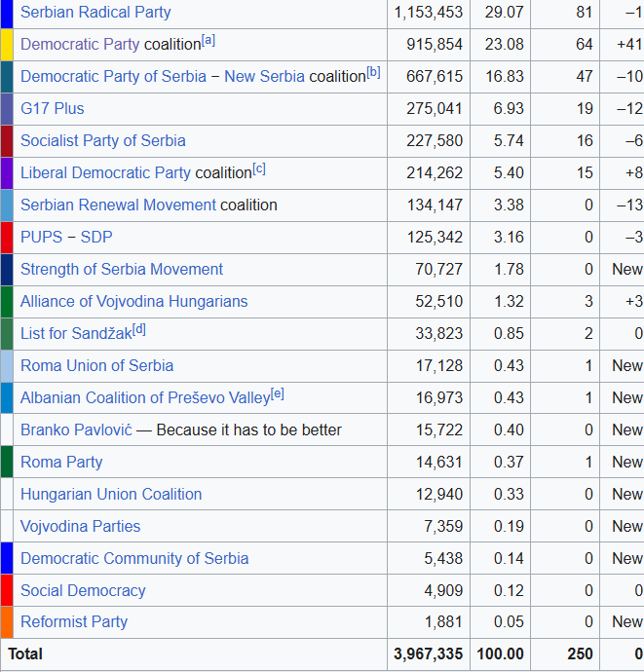Visit the Socialist Party of Serbia page
644x672 pixels.
tap(102, 141)
